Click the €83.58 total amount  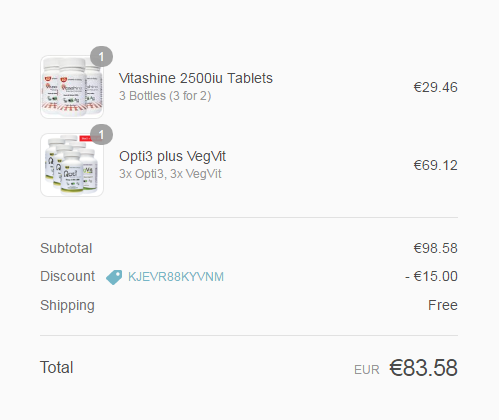423,368
